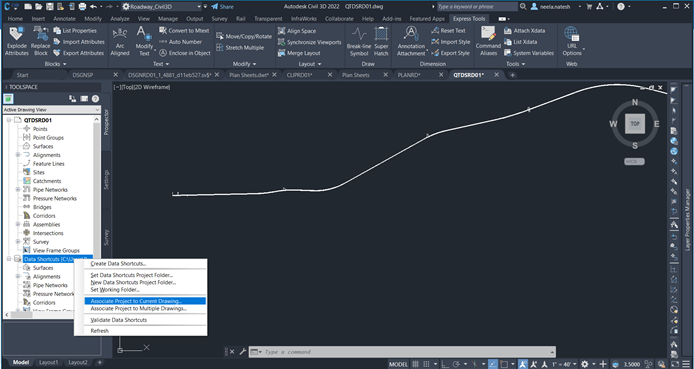Screen dimensions: 694x369
Task: Click the Explode Attributes icon
Action: (17, 41)
